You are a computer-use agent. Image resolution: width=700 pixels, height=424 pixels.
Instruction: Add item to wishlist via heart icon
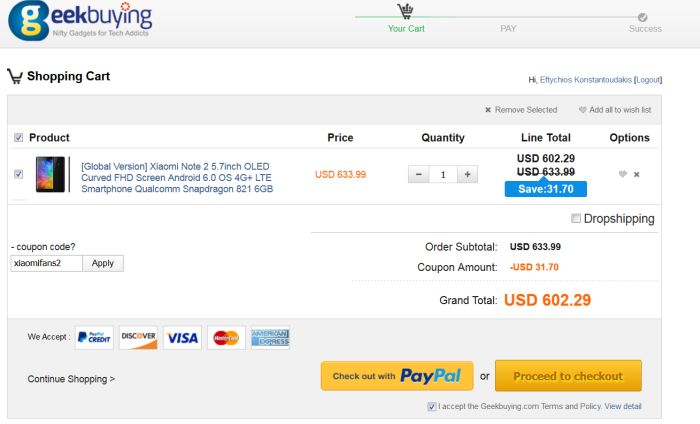(x=623, y=175)
